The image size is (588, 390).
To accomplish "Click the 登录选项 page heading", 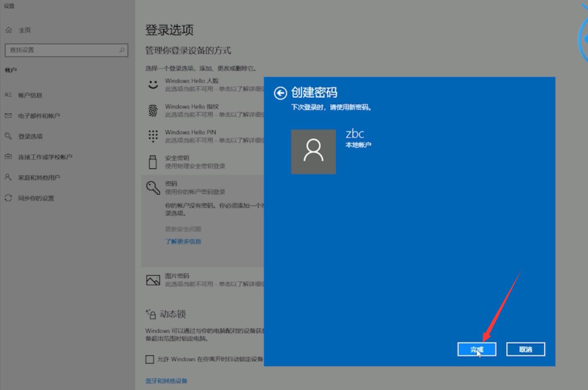I will pos(169,30).
